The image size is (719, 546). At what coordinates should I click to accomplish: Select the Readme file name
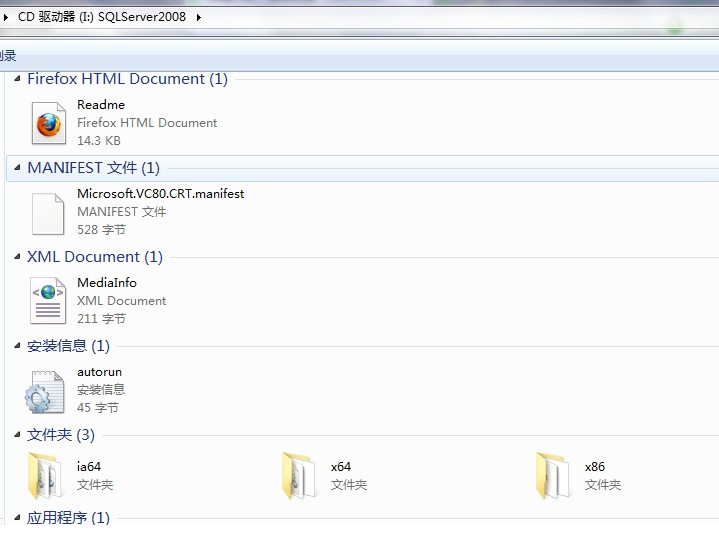[101, 105]
